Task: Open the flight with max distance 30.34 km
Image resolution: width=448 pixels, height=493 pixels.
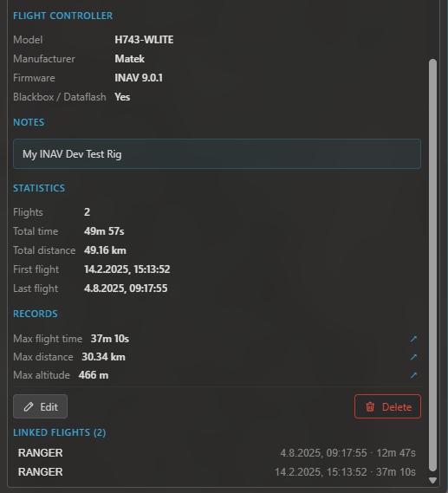Action: pos(413,357)
